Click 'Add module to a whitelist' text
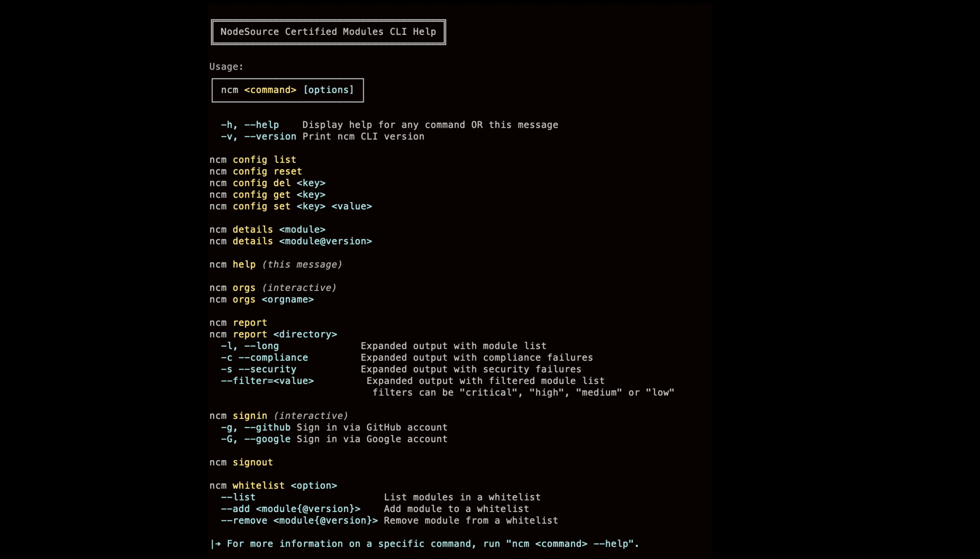Viewport: 980px width, 559px height. pyautogui.click(x=457, y=509)
